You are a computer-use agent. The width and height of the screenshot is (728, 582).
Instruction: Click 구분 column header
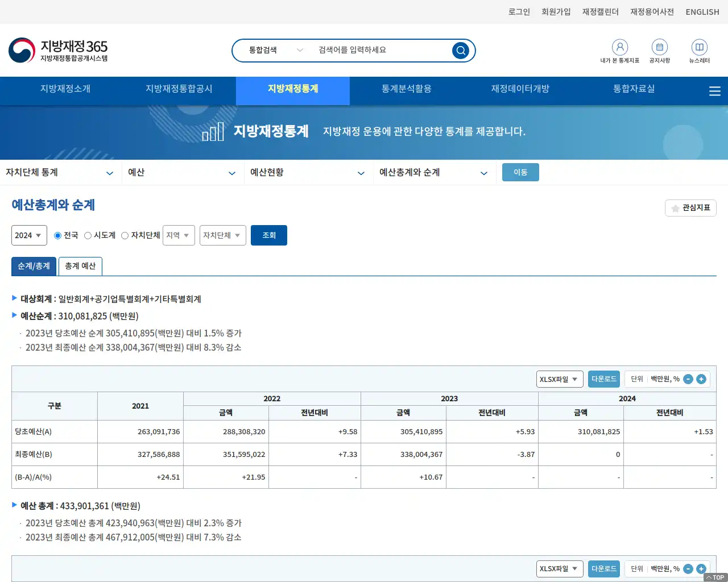click(55, 406)
